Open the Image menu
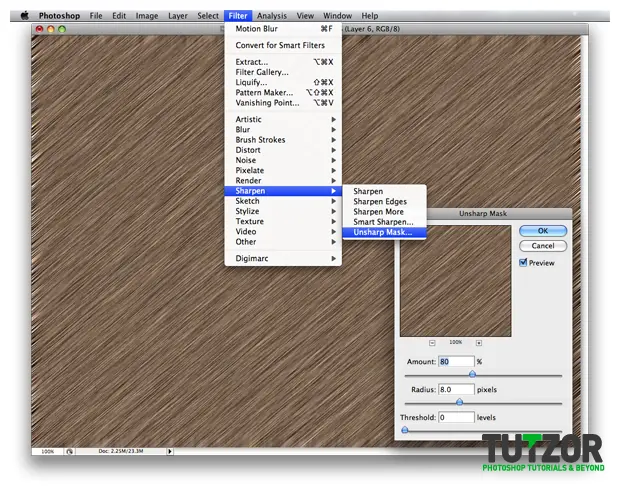The height and width of the screenshot is (495, 620). 147,16
